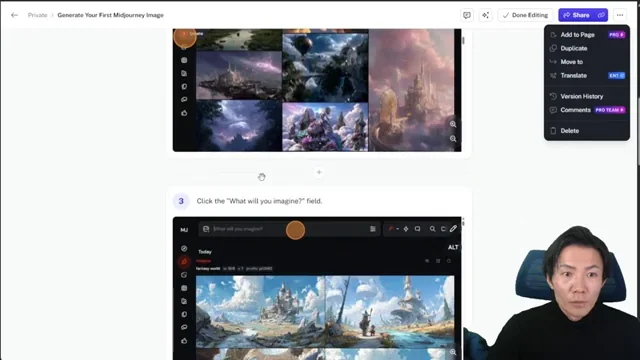This screenshot has height=360, width=640.
Task: Select Add to Page menu entry
Action: pos(587,35)
